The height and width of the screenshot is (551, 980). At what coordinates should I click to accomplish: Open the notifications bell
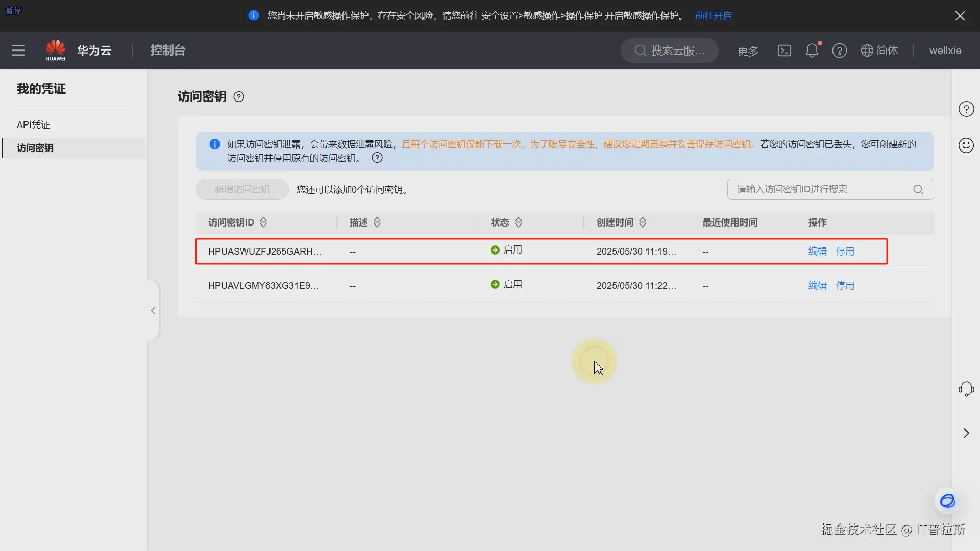[812, 51]
